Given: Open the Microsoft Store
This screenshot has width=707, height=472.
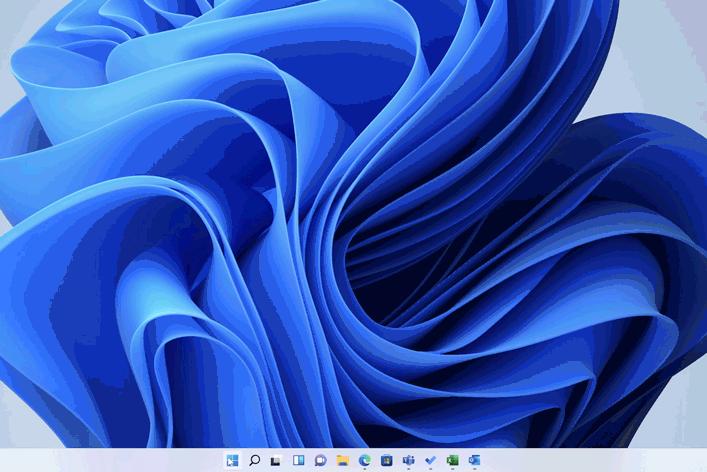Looking at the screenshot, I should pos(386,460).
